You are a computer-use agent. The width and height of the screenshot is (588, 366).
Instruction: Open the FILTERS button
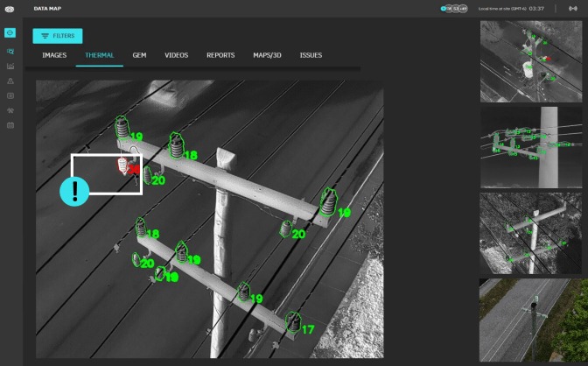[x=58, y=36]
